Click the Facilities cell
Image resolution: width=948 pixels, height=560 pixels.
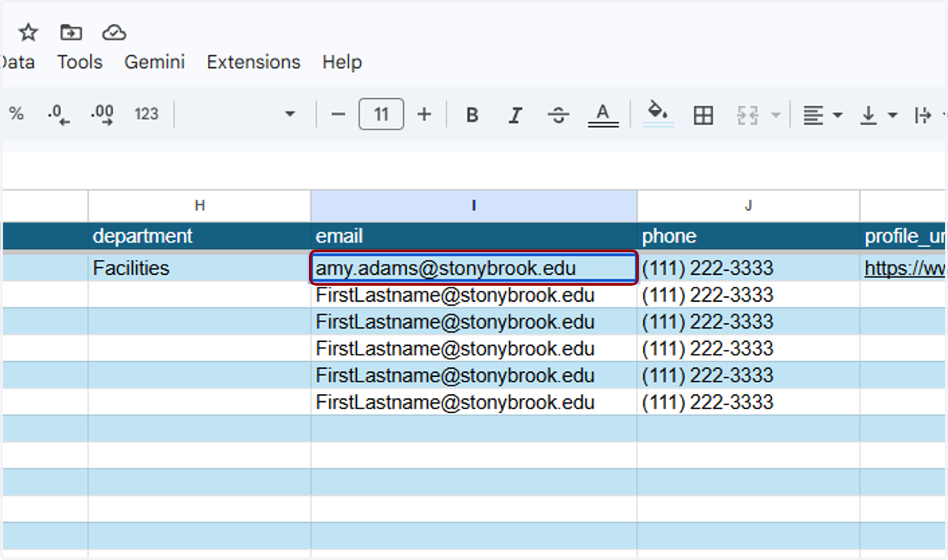click(199, 269)
